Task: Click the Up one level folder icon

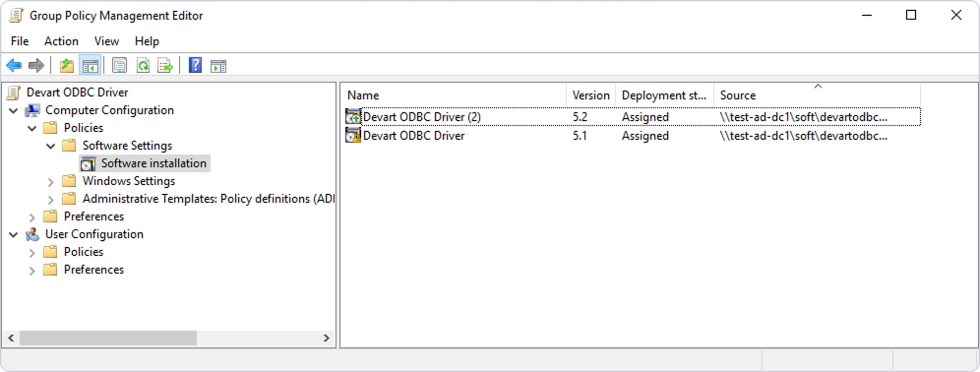Action: click(67, 65)
